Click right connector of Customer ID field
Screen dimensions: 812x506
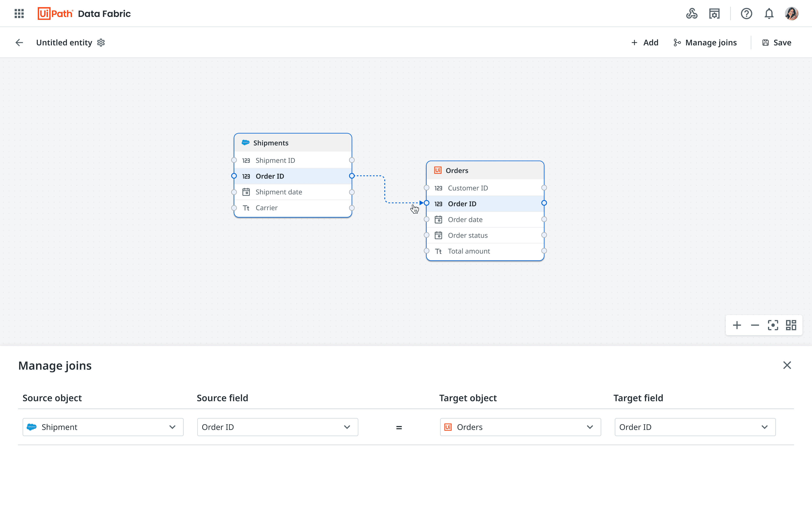pyautogui.click(x=544, y=188)
